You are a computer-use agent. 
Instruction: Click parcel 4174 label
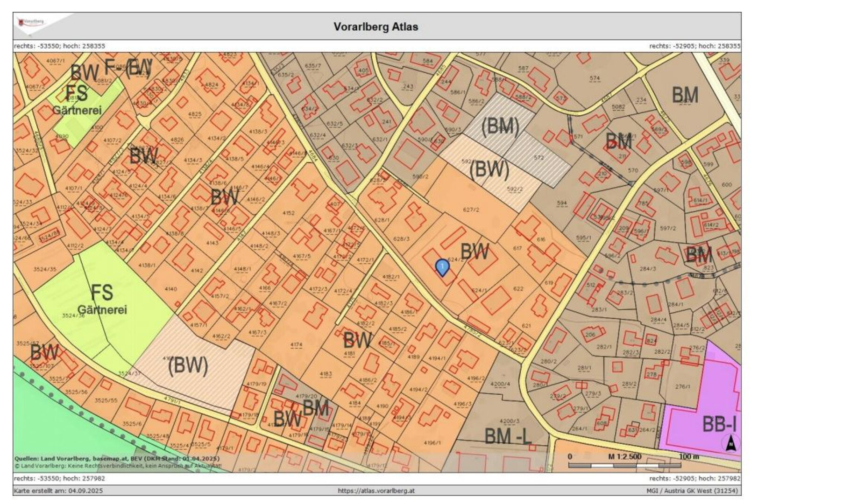pos(296,345)
